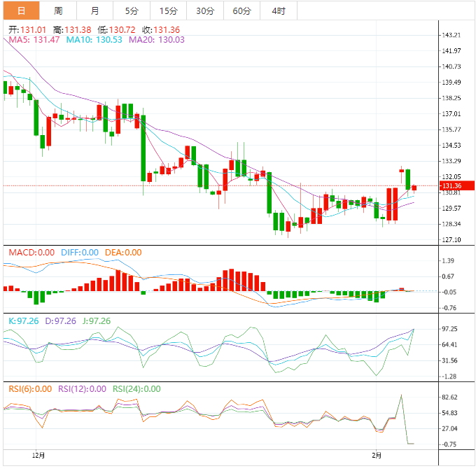Click the DIFF:0.00 label
Viewport: 476px width, 471px height.
(x=80, y=253)
